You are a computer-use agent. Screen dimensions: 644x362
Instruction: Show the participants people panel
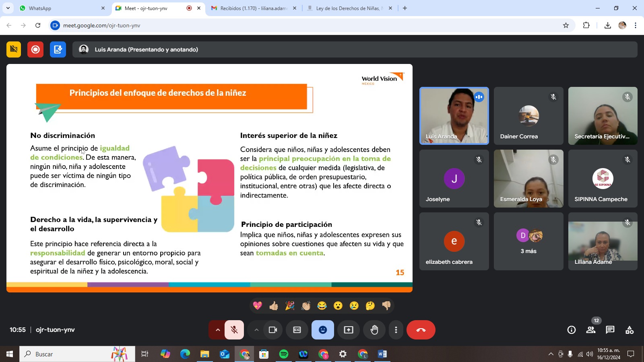(x=591, y=330)
